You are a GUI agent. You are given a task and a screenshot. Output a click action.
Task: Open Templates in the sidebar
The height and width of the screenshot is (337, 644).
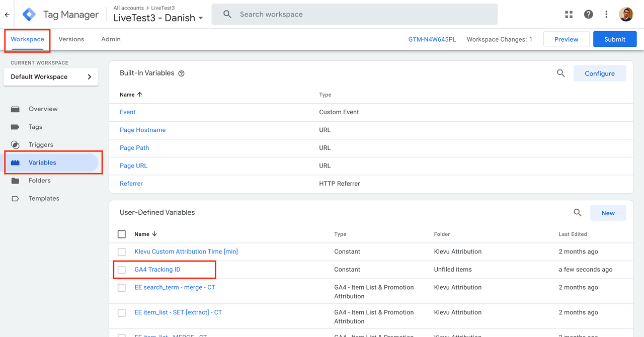[x=44, y=199]
